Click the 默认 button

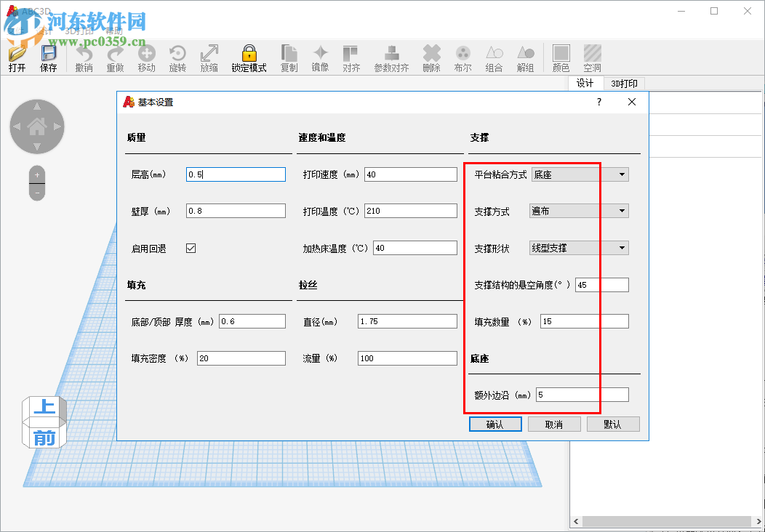(613, 424)
